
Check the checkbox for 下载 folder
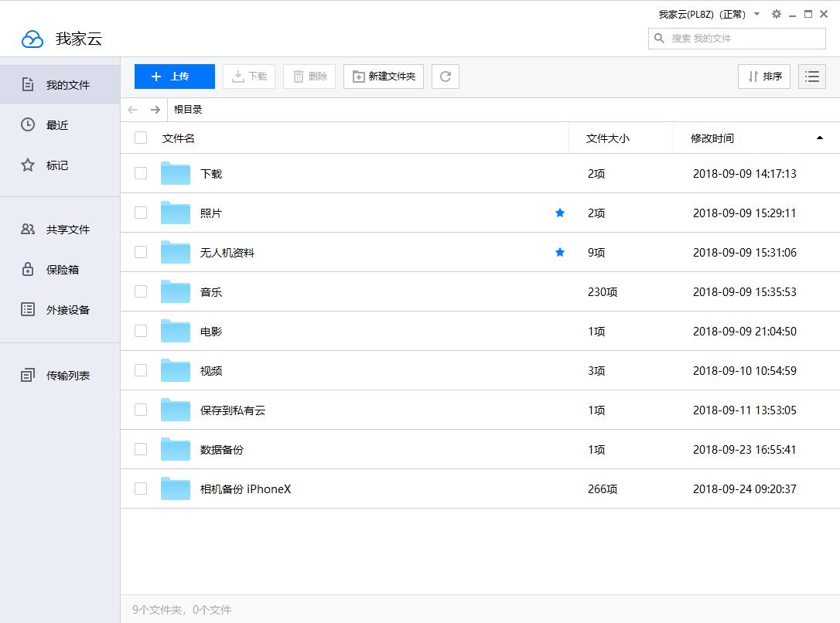pyautogui.click(x=140, y=173)
